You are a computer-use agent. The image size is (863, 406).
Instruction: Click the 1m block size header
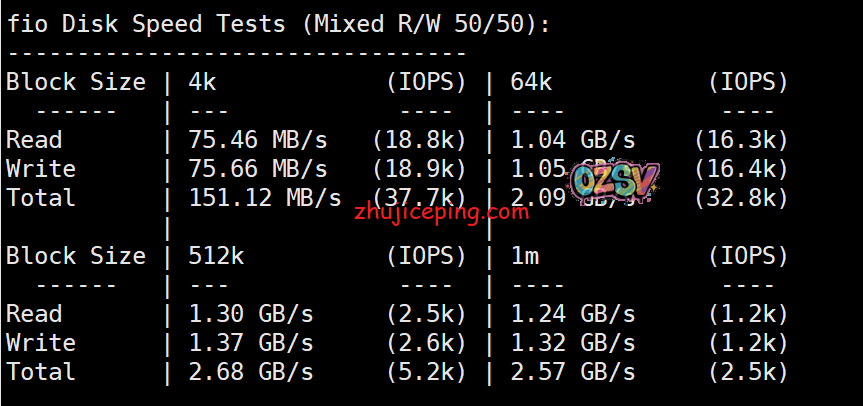click(x=525, y=256)
